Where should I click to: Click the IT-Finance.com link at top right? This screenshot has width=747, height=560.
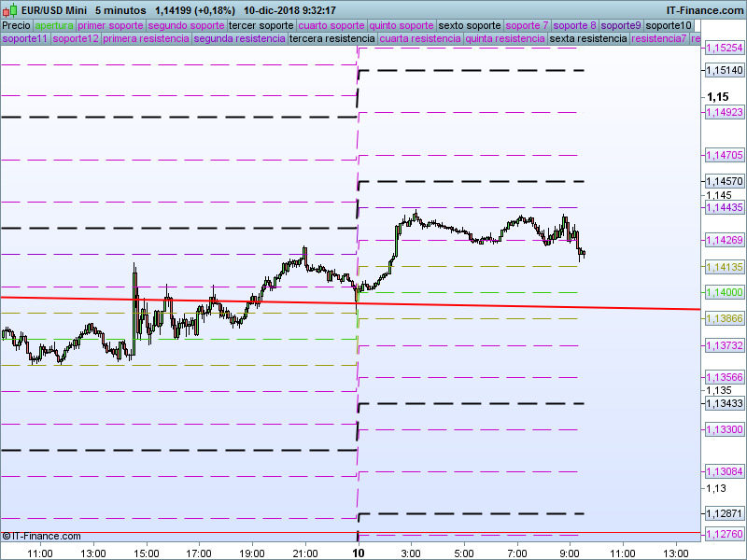click(x=704, y=10)
